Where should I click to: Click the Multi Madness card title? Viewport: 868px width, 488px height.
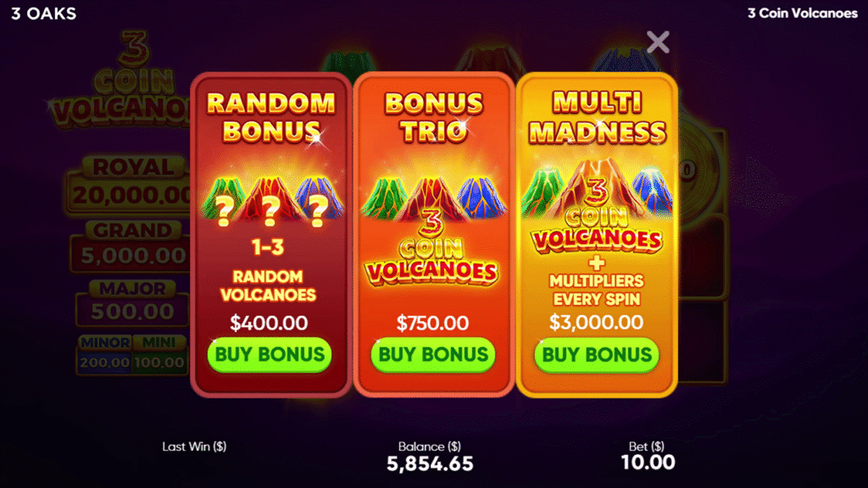pyautogui.click(x=597, y=117)
